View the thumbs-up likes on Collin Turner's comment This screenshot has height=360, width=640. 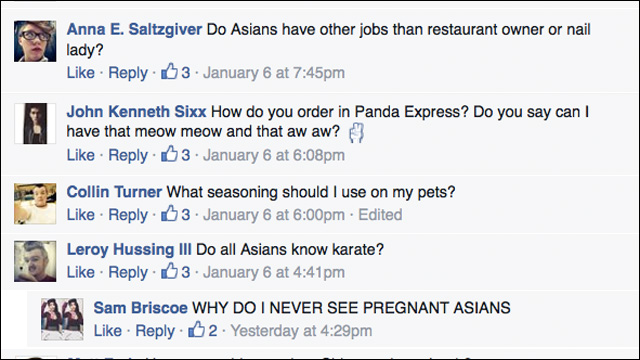coord(176,214)
